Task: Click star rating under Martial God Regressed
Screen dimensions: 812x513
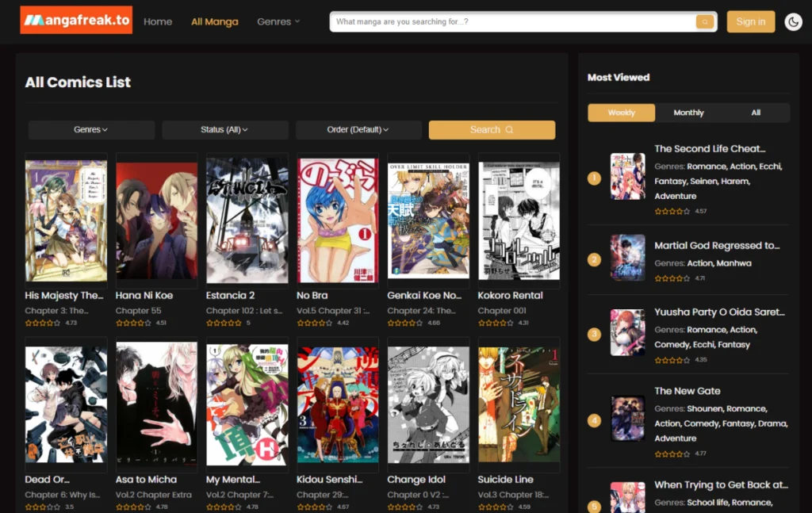Action: 672,278
